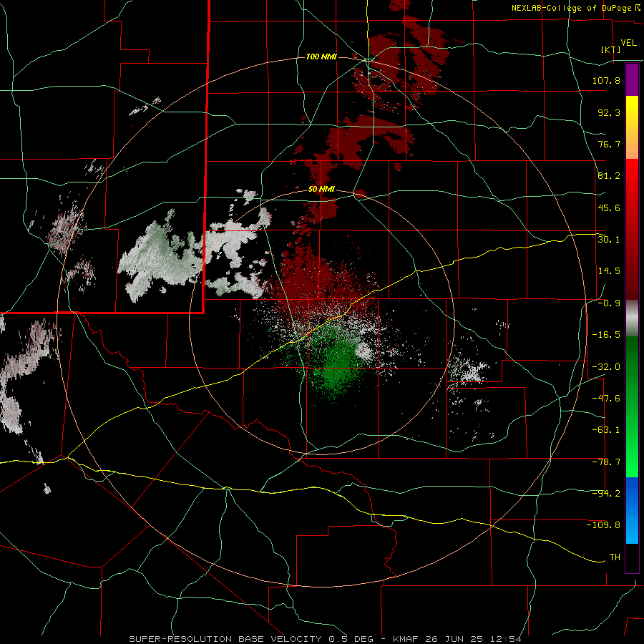Click the 14.5 velocity scale value
Screen dimensions: 644x644
[x=609, y=271]
